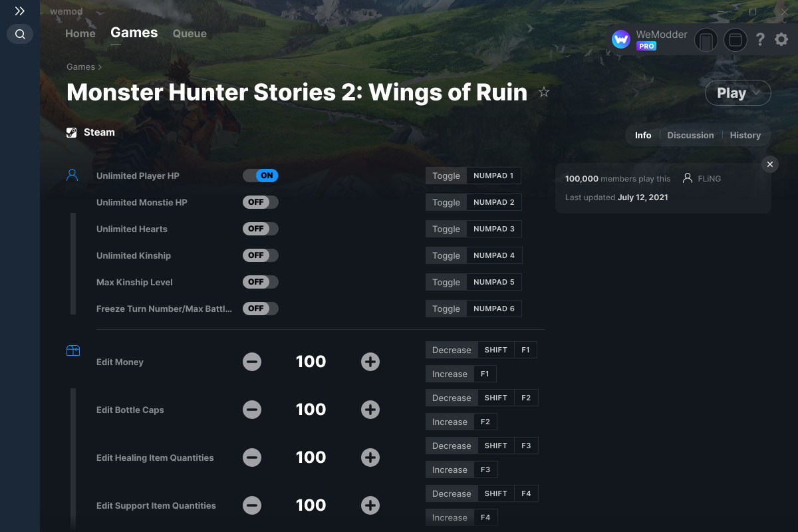Image resolution: width=798 pixels, height=532 pixels.
Task: Enable Unlimited Monstie HP toggle
Action: [x=261, y=202]
